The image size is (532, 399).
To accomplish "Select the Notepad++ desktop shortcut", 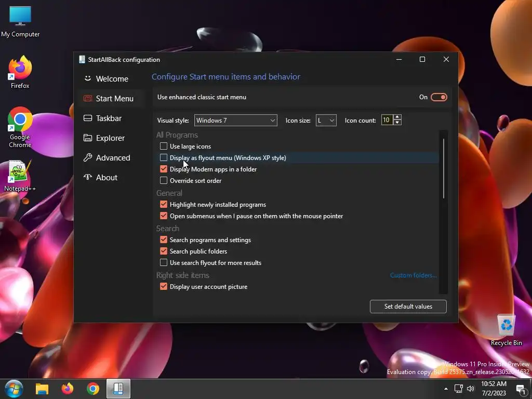I will (20, 176).
